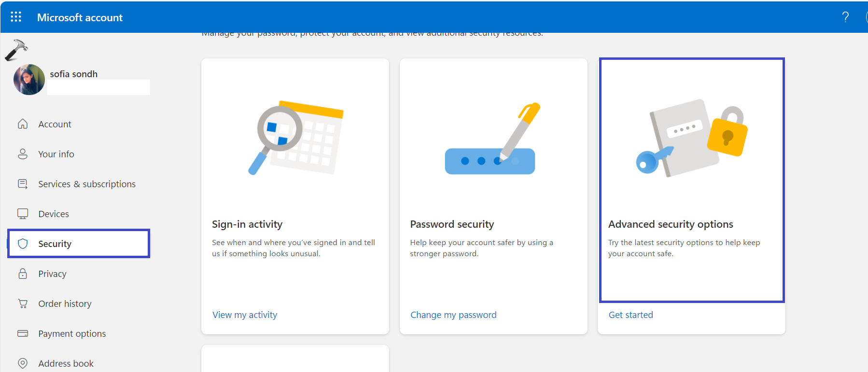Click the Payment options card icon

point(23,333)
